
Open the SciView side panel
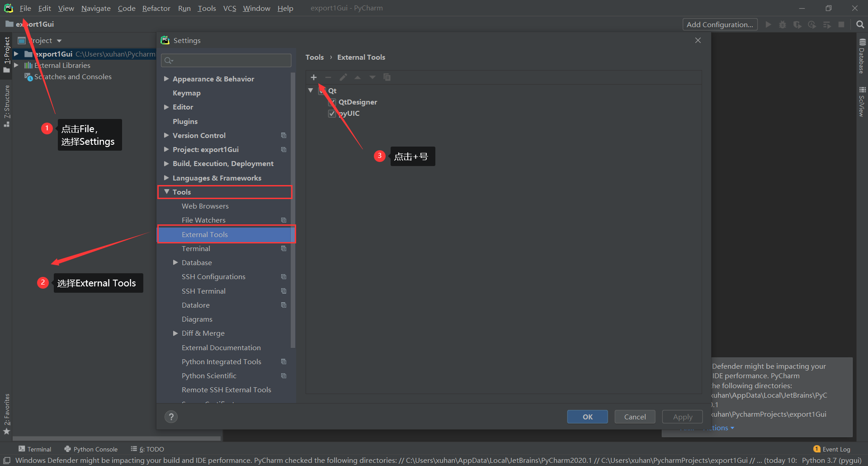862,102
